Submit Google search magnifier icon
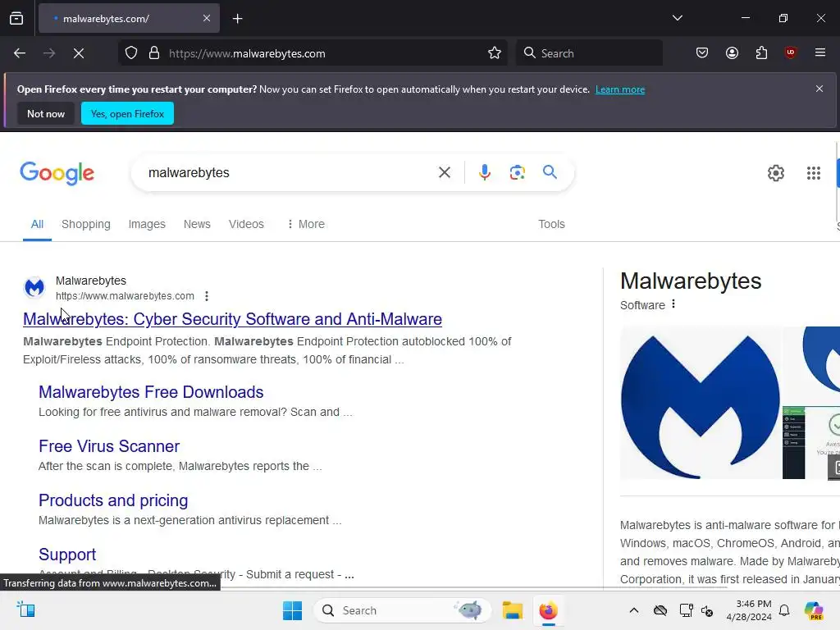 pos(550,172)
